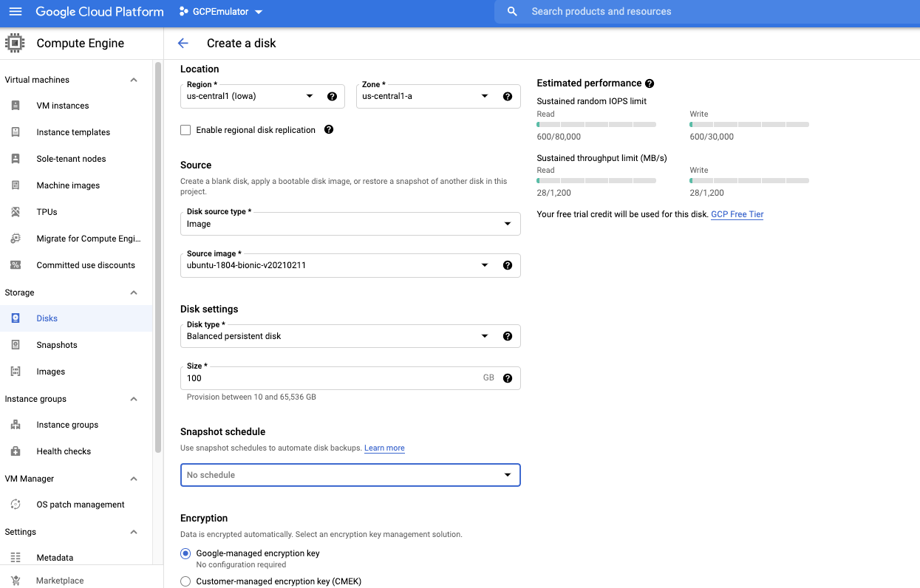Open the Disk source type dropdown

[350, 224]
